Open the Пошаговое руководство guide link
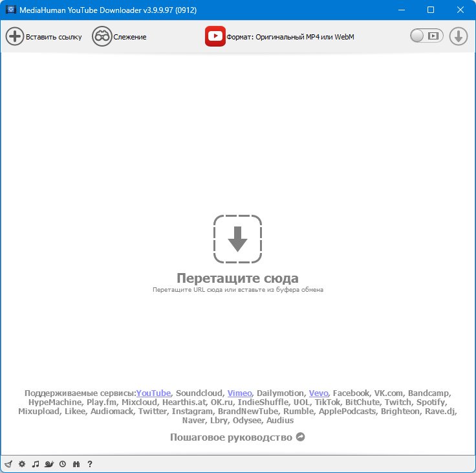The width and height of the screenshot is (476, 473). [231, 437]
